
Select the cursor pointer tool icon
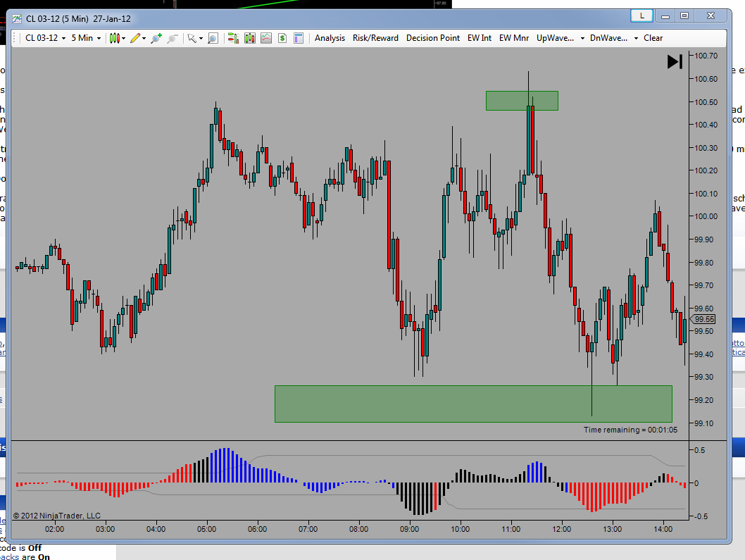pos(192,38)
